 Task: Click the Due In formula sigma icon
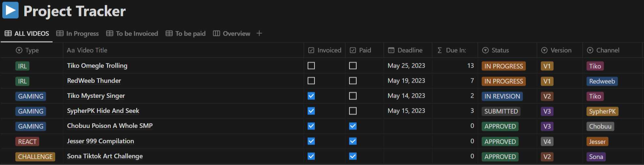tap(440, 50)
